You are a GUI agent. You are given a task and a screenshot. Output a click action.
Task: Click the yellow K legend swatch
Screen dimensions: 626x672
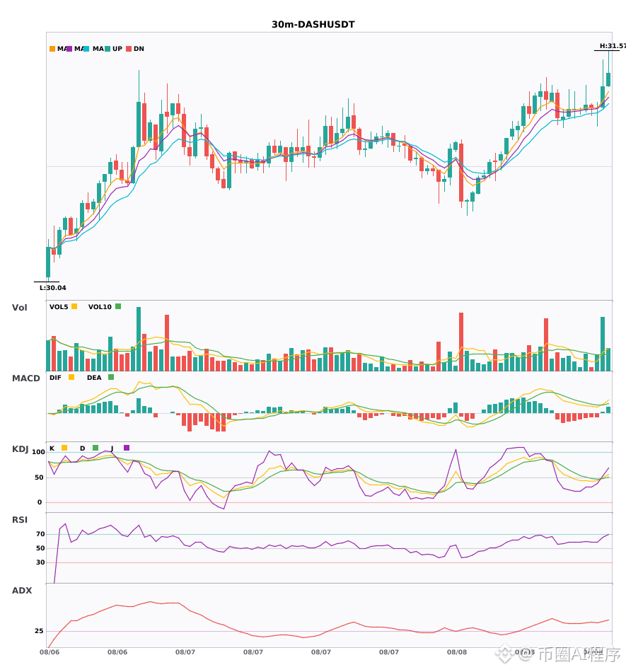coord(64,448)
